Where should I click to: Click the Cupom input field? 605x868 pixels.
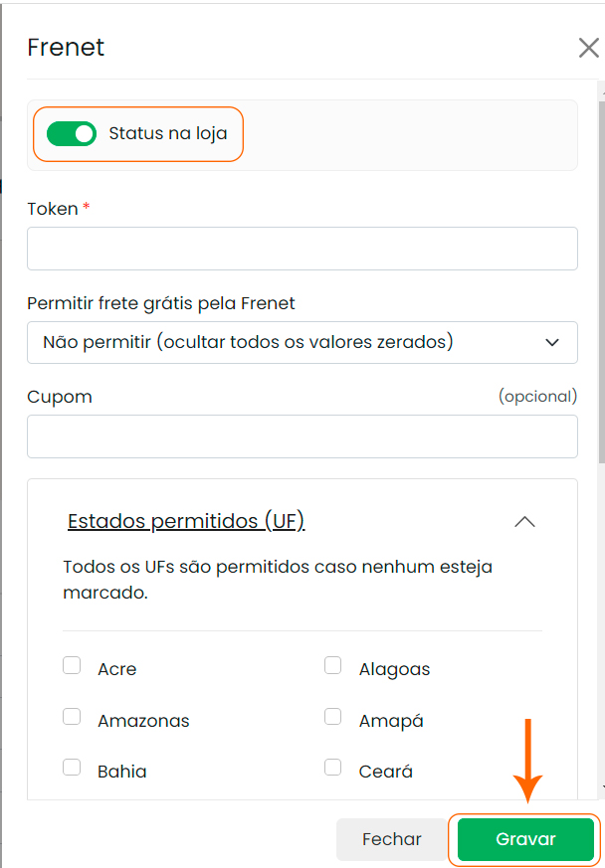point(302,436)
